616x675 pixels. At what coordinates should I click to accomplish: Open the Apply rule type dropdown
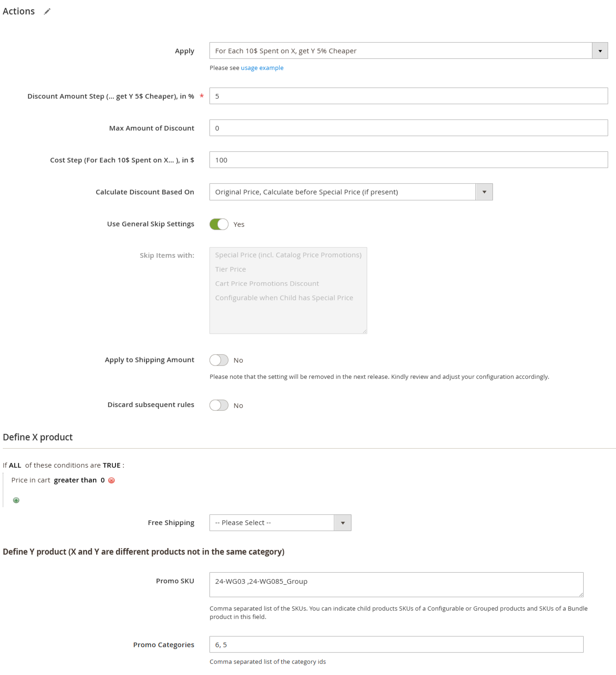click(408, 51)
